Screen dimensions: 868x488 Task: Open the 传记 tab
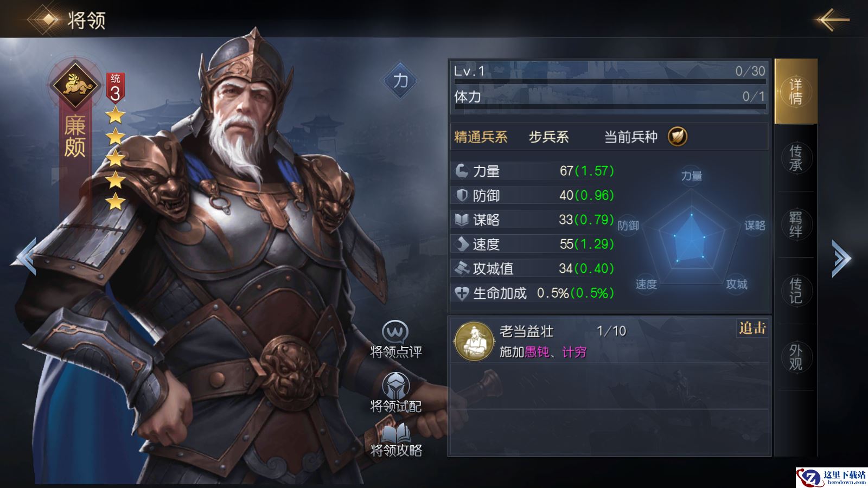tap(795, 291)
